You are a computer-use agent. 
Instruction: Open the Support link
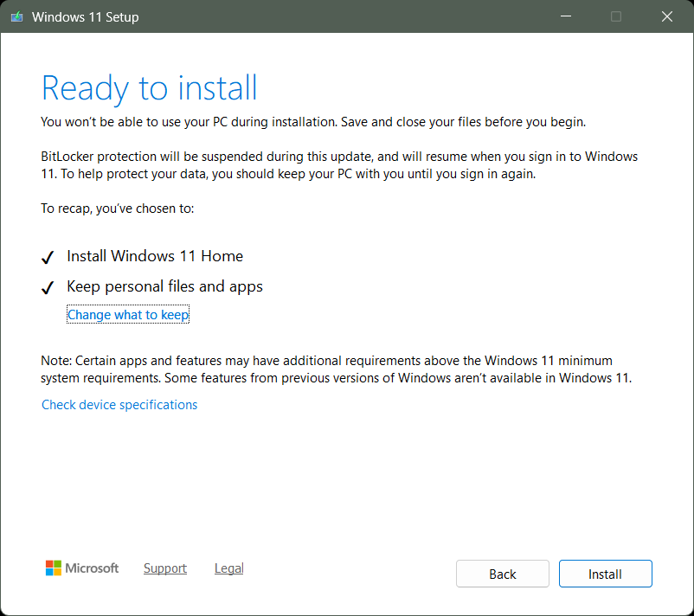(x=165, y=568)
